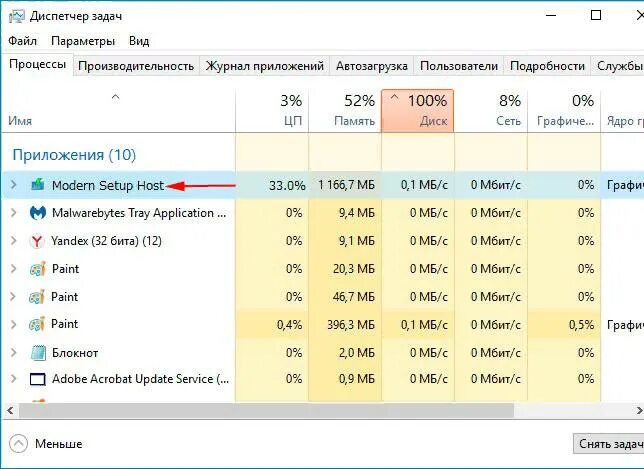Viewport: 644px width, 469px height.
Task: Click the Modern Setup Host process icon
Action: [38, 185]
